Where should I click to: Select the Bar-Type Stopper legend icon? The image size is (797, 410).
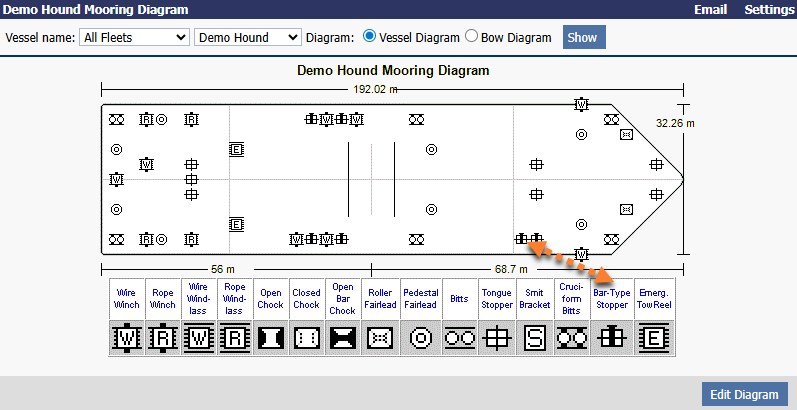point(612,339)
